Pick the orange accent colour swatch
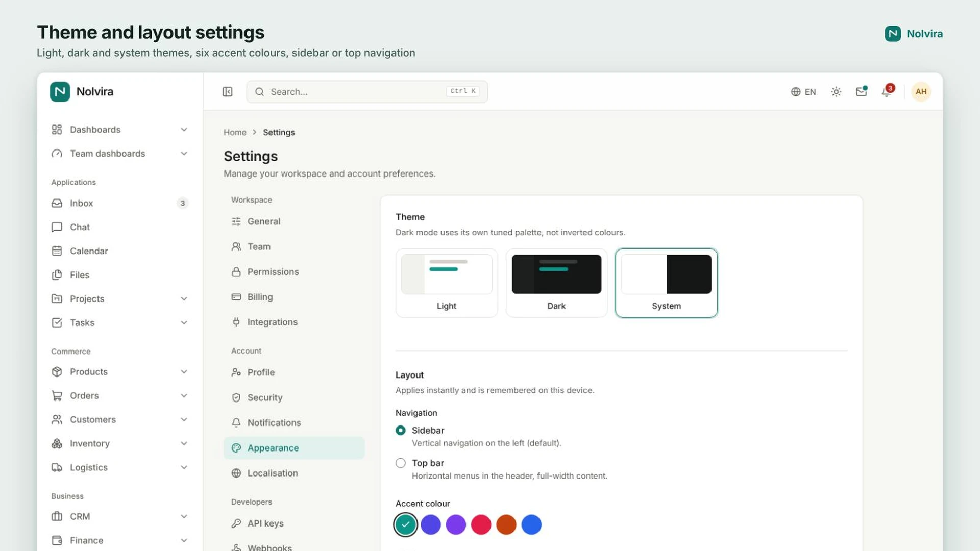Image resolution: width=980 pixels, height=551 pixels. pos(506,524)
